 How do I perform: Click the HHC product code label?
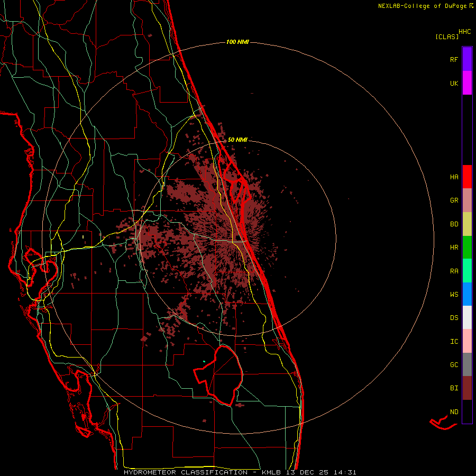point(464,32)
